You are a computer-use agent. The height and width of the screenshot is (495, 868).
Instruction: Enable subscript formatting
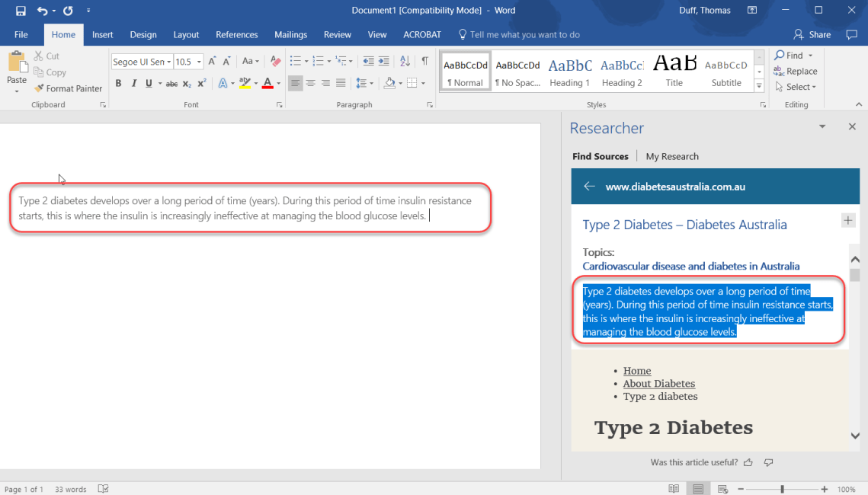186,83
